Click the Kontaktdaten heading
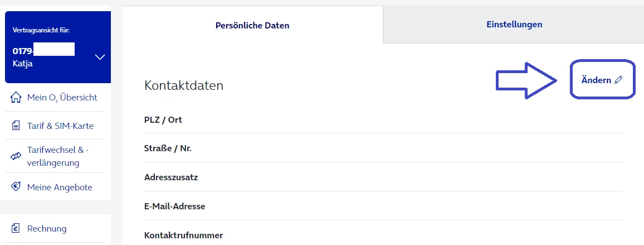The image size is (644, 245). tap(184, 85)
